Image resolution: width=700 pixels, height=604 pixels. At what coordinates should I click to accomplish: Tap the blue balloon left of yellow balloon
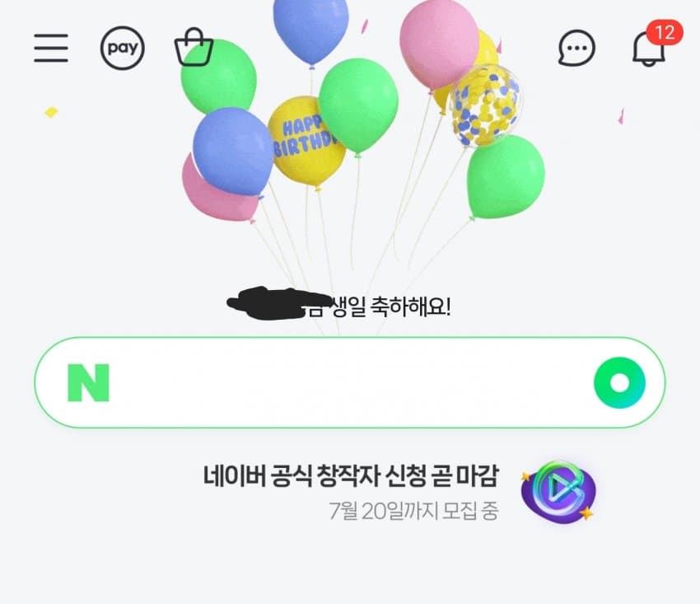coord(232,152)
